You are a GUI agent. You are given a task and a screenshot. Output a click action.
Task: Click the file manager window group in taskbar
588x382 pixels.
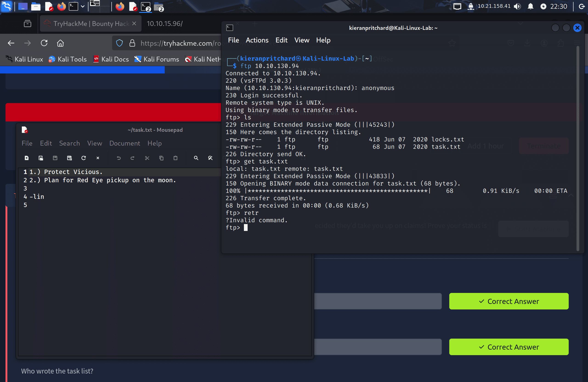(159, 7)
